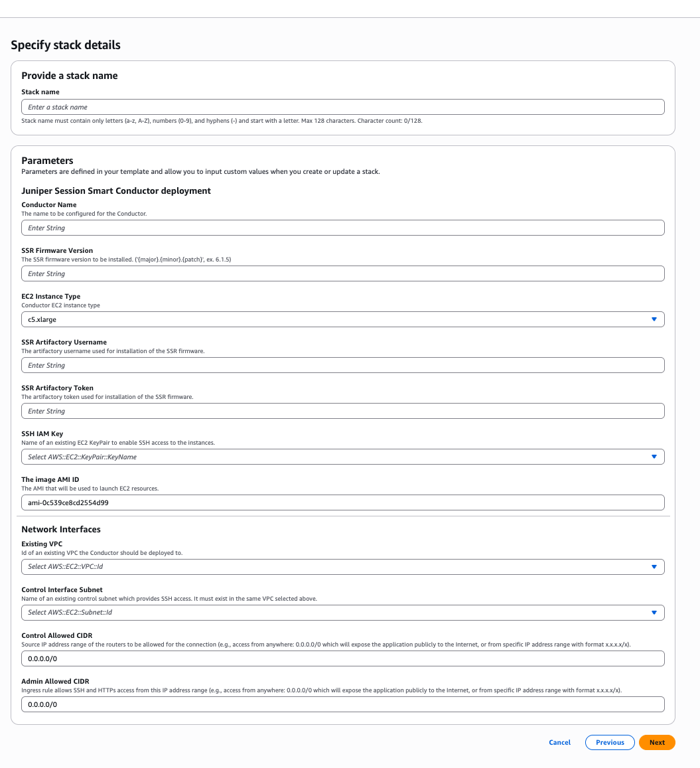Click the VPC Id dropdown arrow icon
Image resolution: width=700 pixels, height=768 pixels.
pos(654,567)
